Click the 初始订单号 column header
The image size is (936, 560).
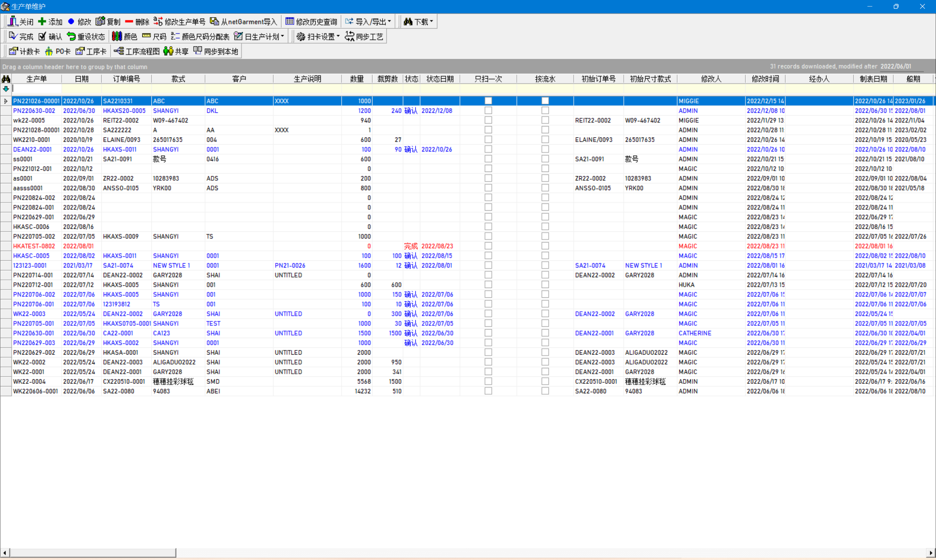tap(598, 79)
